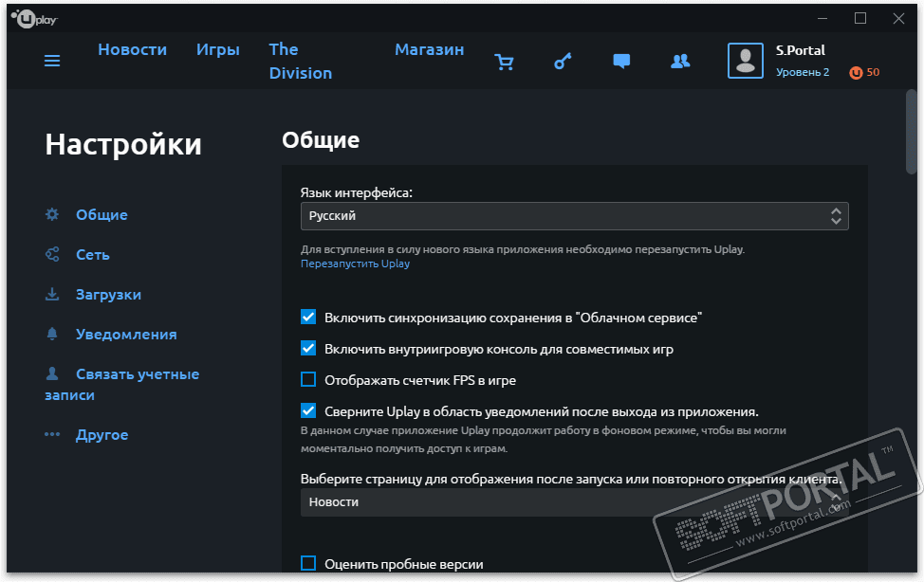Select Другое settings section
The height and width of the screenshot is (582, 924).
[102, 435]
